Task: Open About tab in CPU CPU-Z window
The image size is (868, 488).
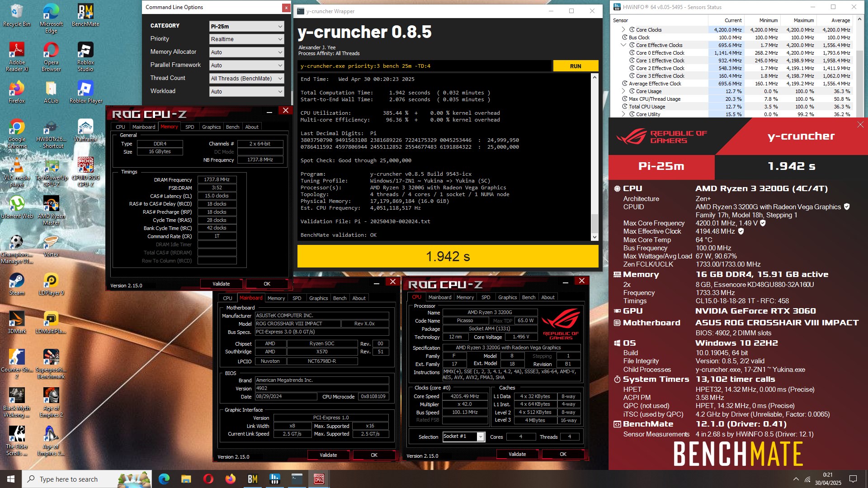Action: tap(548, 297)
